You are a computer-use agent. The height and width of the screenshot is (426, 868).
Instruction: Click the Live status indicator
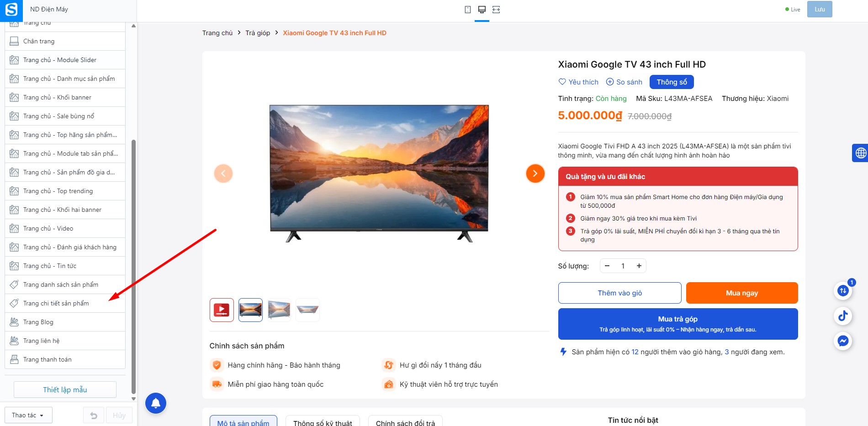point(793,10)
